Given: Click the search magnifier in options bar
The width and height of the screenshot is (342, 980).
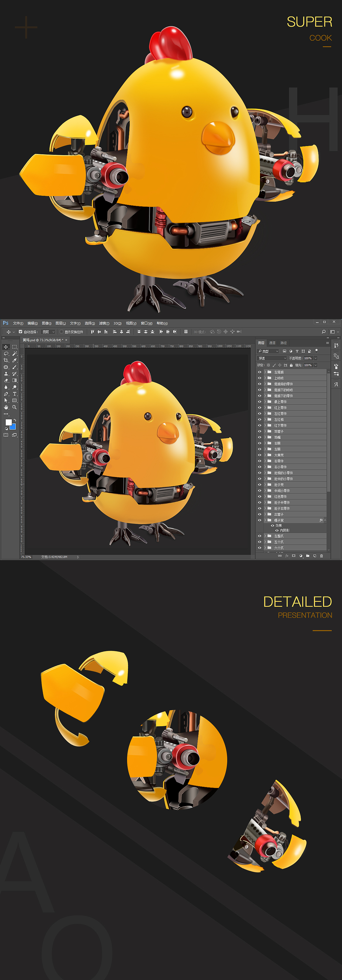Looking at the screenshot, I should (324, 332).
